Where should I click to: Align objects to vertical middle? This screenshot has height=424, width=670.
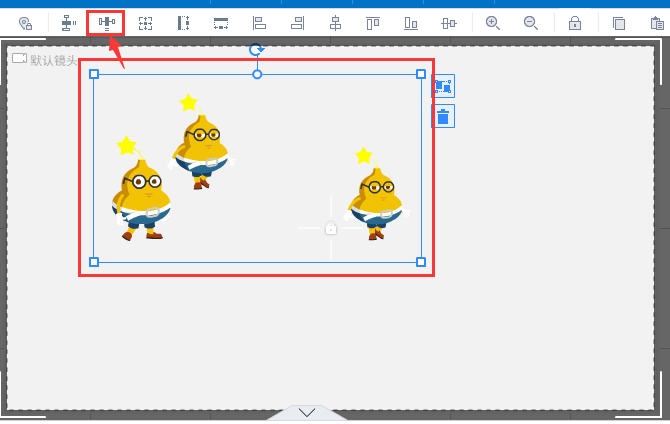(x=449, y=23)
